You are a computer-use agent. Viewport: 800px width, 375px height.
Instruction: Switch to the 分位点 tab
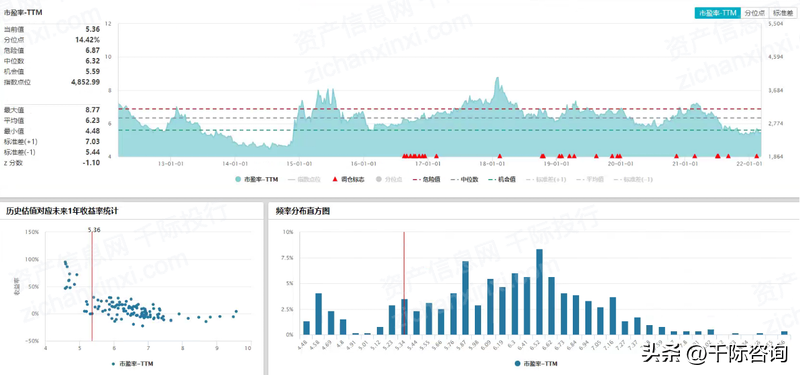click(754, 13)
